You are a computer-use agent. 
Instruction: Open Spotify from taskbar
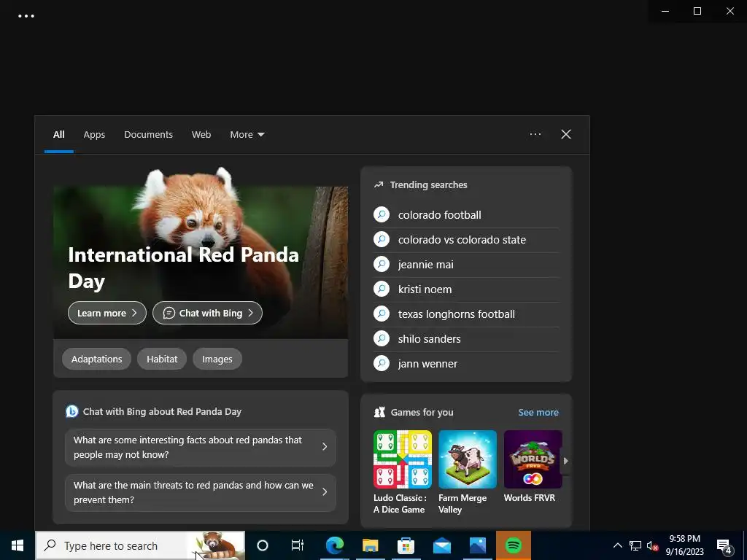pos(513,545)
